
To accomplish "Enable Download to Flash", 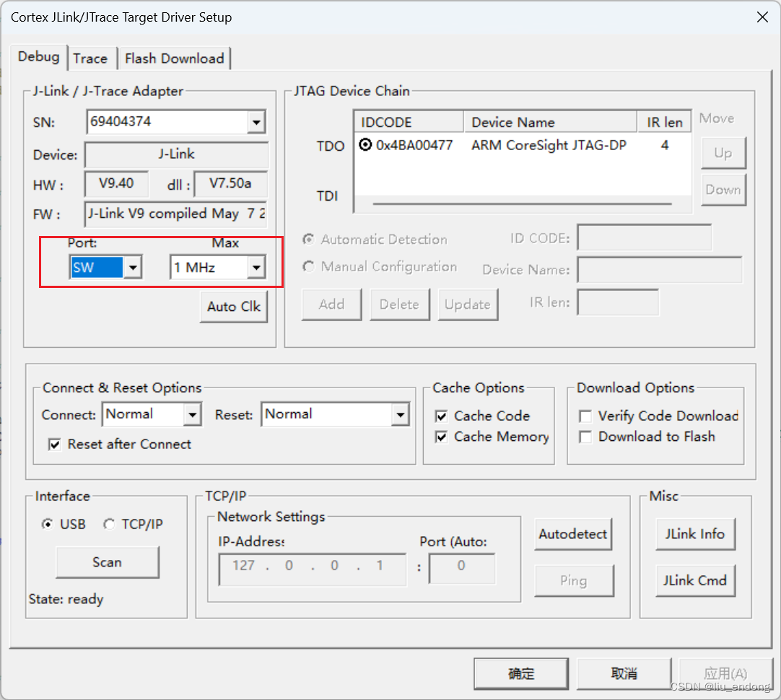I will pos(585,437).
